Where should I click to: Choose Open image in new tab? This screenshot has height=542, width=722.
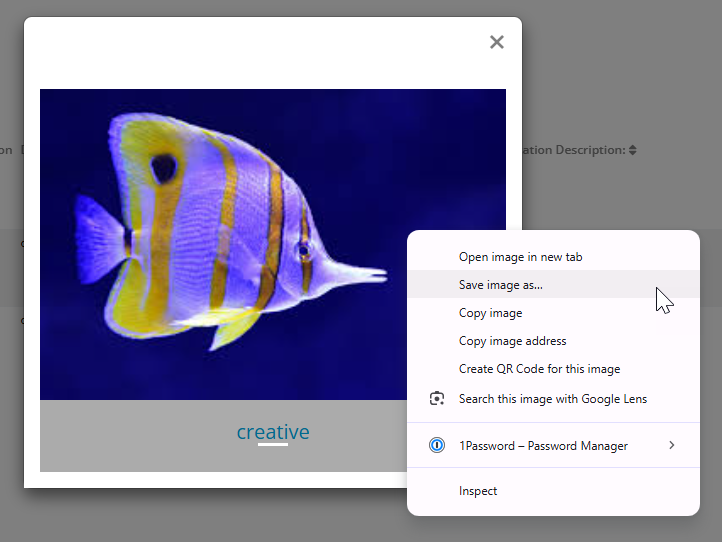coord(520,257)
